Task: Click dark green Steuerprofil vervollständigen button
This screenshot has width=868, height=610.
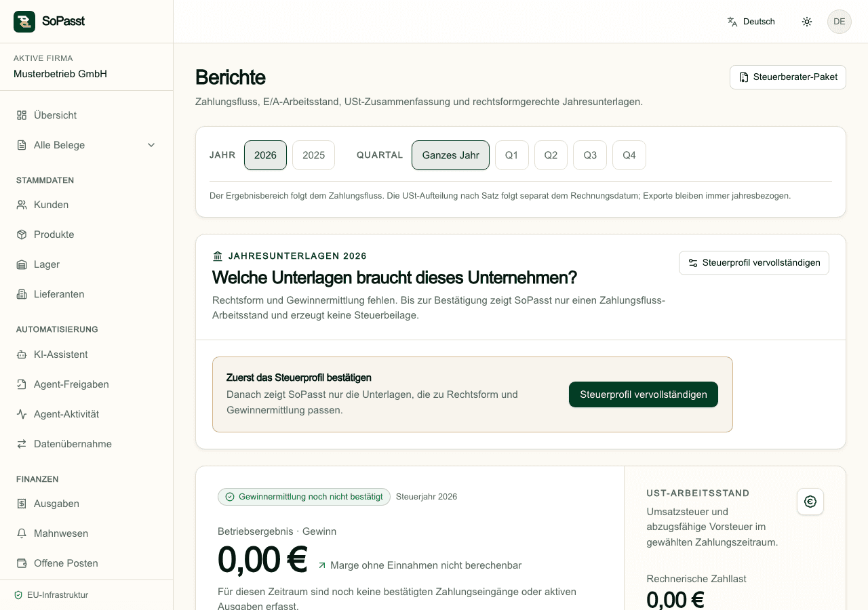Action: [644, 394]
